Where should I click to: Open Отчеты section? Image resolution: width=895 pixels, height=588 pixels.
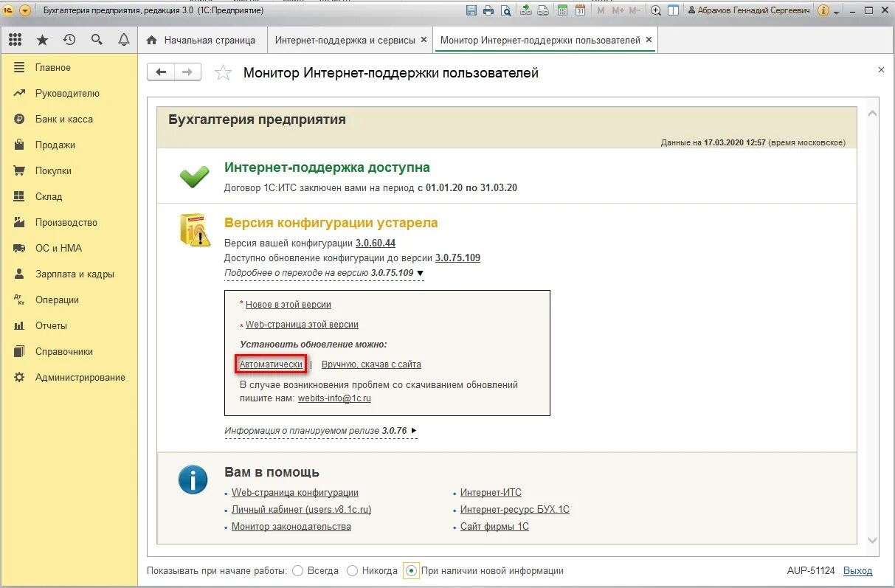(69, 325)
